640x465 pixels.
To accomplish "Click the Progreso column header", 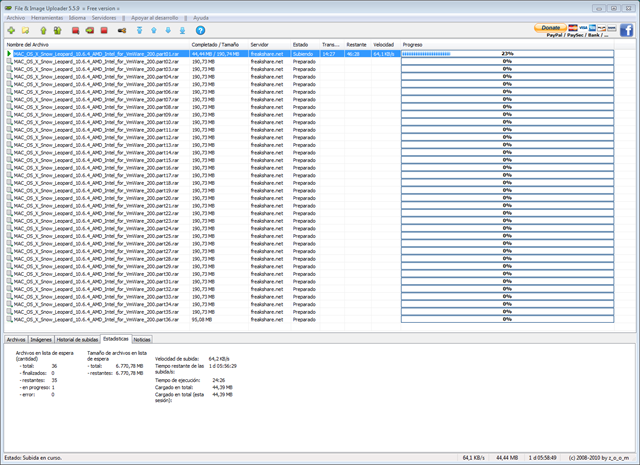I will (x=507, y=45).
